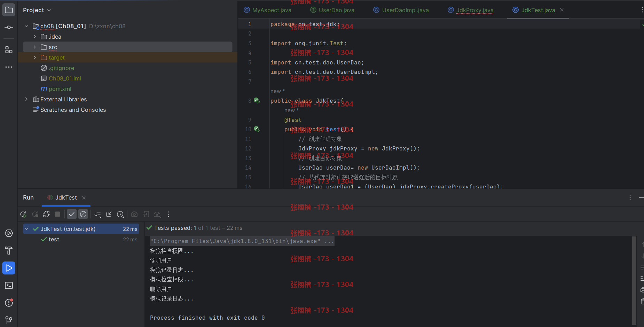644x327 pixels.
Task: Open the Project view dropdown
Action: click(37, 10)
